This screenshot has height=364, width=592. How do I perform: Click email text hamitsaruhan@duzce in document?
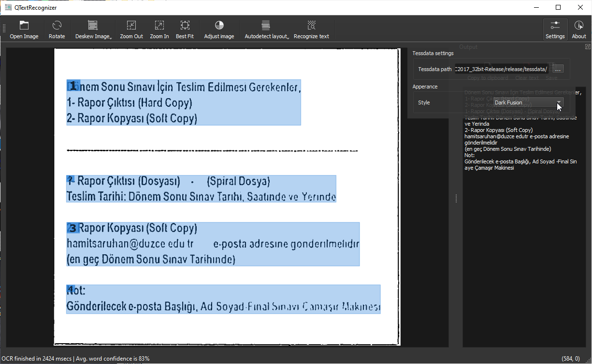pos(130,244)
